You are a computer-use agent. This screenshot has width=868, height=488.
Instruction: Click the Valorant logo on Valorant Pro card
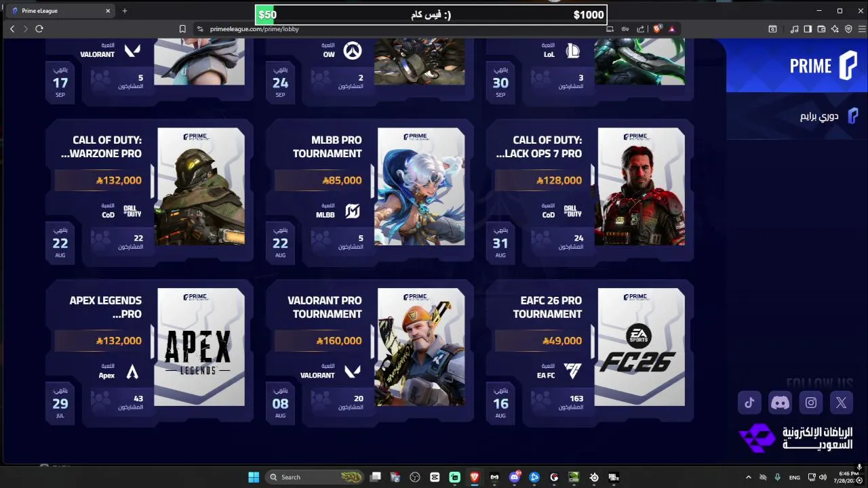pyautogui.click(x=353, y=371)
